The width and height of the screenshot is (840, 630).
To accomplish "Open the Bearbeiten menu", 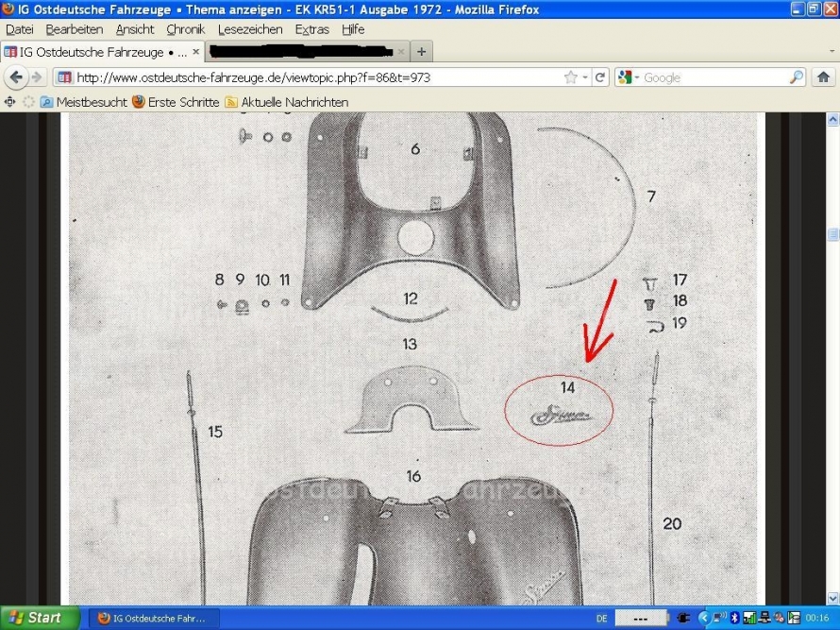I will click(x=75, y=29).
